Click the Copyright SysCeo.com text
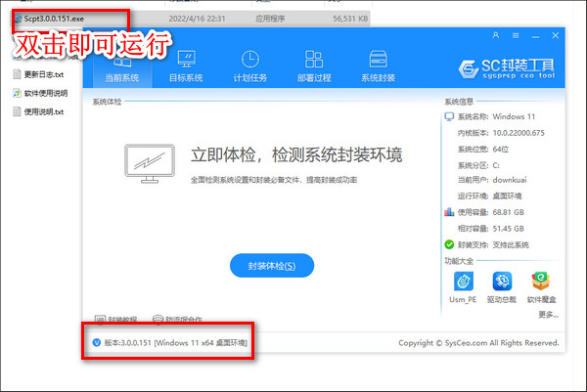Image resolution: width=587 pixels, height=392 pixels. click(x=478, y=342)
